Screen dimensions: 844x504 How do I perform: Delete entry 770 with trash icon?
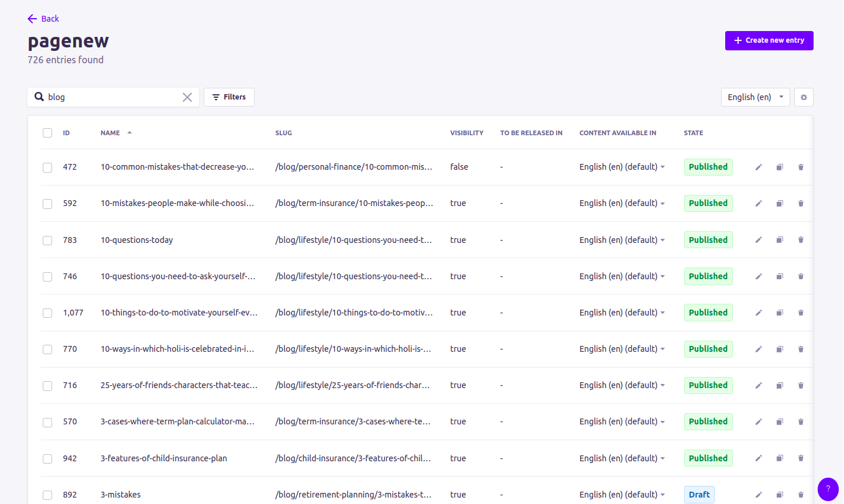pos(801,349)
